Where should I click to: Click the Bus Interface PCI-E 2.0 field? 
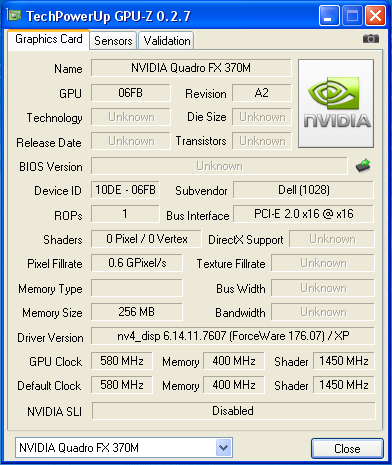pos(303,214)
